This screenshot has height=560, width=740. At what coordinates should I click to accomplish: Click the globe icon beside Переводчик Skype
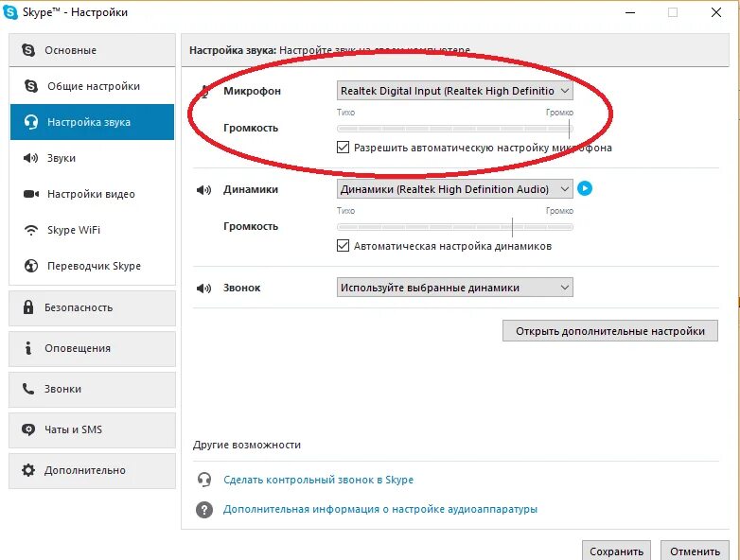31,266
